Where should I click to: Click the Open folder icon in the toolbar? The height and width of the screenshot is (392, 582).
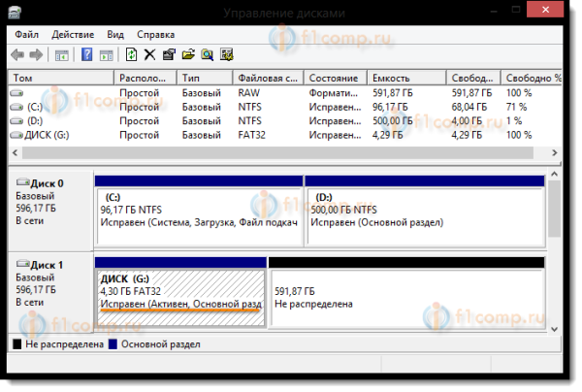click(x=187, y=54)
